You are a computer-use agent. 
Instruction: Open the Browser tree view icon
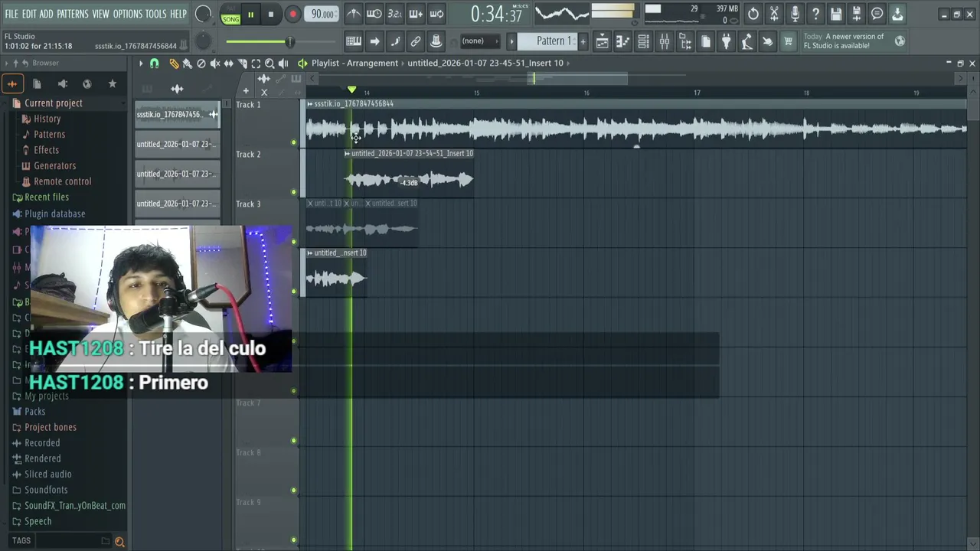[685, 41]
